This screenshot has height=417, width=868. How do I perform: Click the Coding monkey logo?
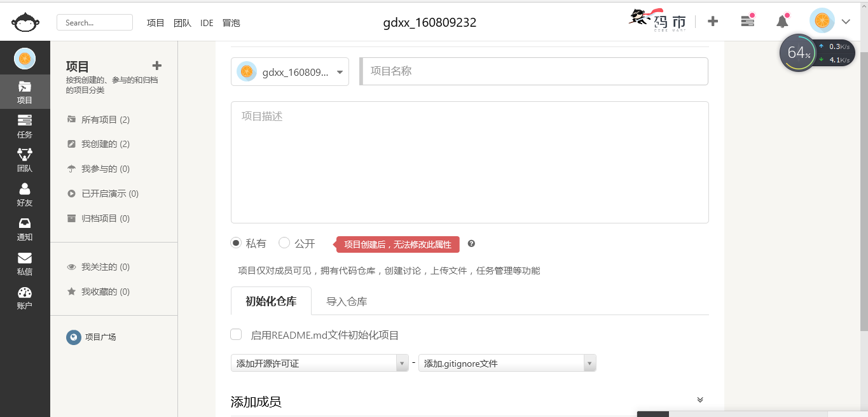point(25,22)
